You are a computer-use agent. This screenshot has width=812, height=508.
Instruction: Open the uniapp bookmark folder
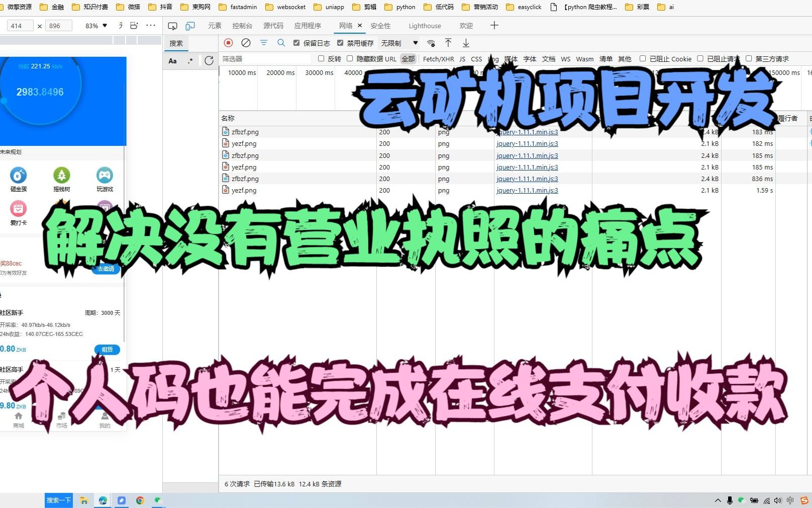pyautogui.click(x=329, y=7)
